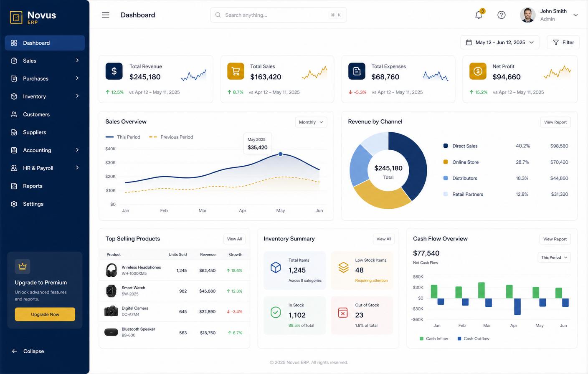Open the help question mark icon

click(x=502, y=15)
